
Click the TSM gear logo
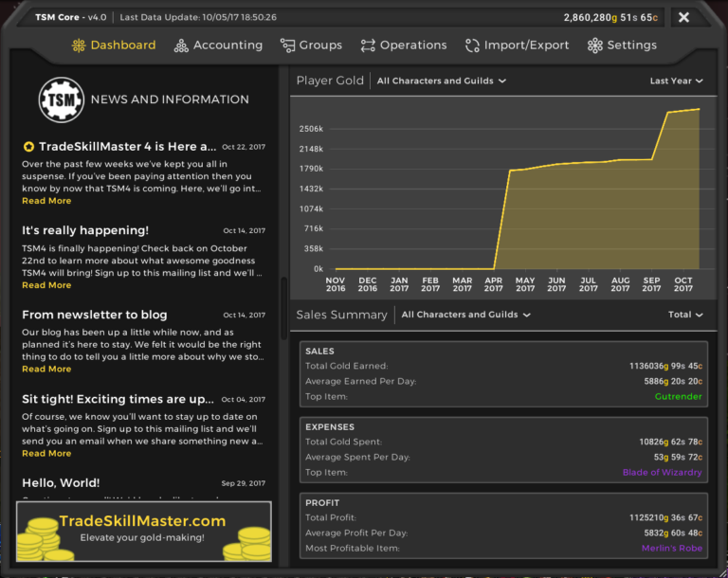pyautogui.click(x=62, y=99)
